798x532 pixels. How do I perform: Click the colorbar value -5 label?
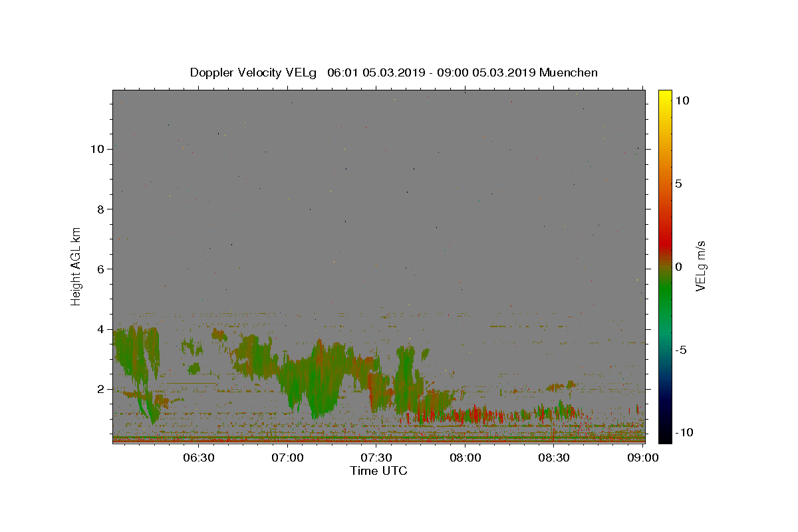click(680, 350)
